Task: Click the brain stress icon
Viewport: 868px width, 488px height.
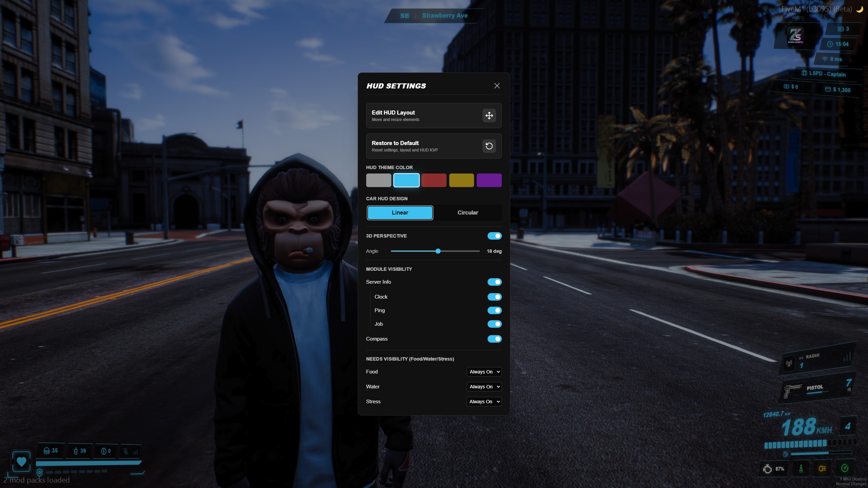Action: pyautogui.click(x=104, y=451)
